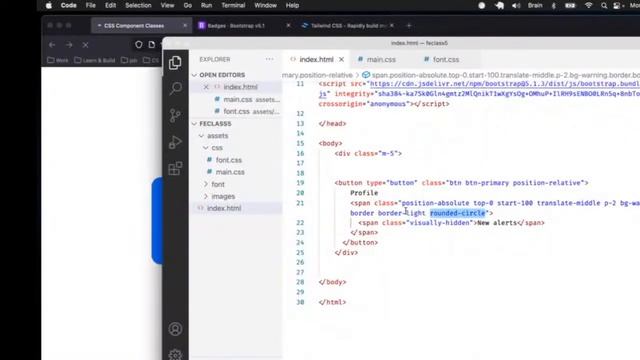Open the Accounts menu icon
Image resolution: width=640 pixels, height=360 pixels.
tap(176, 329)
